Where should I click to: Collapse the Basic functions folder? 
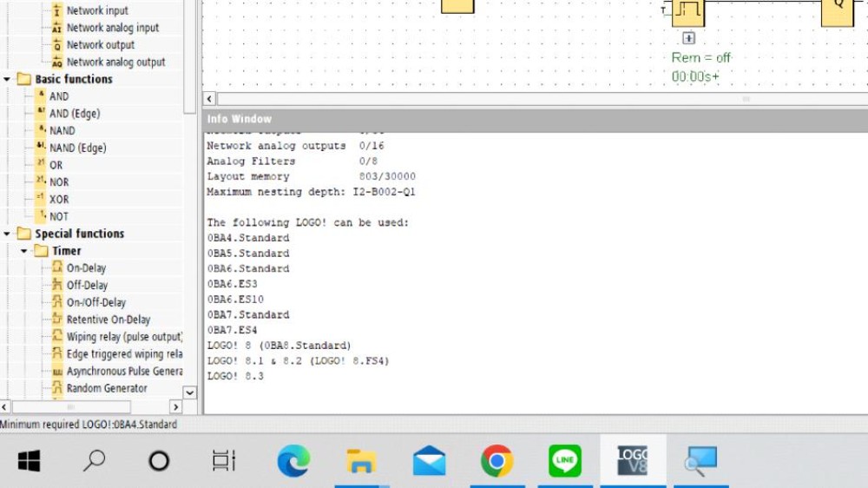(x=7, y=79)
